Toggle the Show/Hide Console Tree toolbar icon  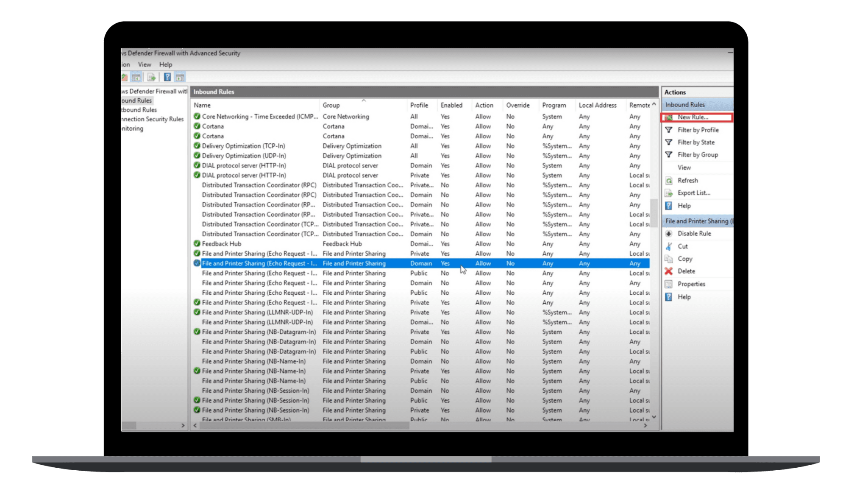(136, 77)
